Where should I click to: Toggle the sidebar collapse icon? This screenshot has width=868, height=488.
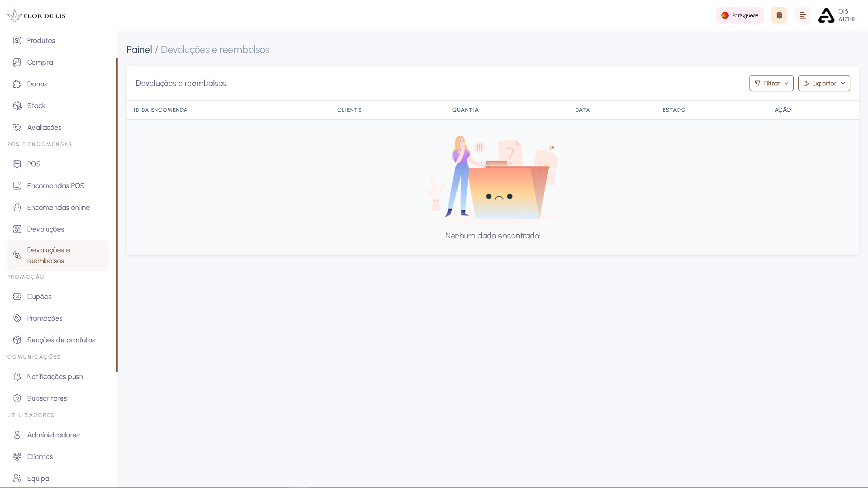pos(803,15)
